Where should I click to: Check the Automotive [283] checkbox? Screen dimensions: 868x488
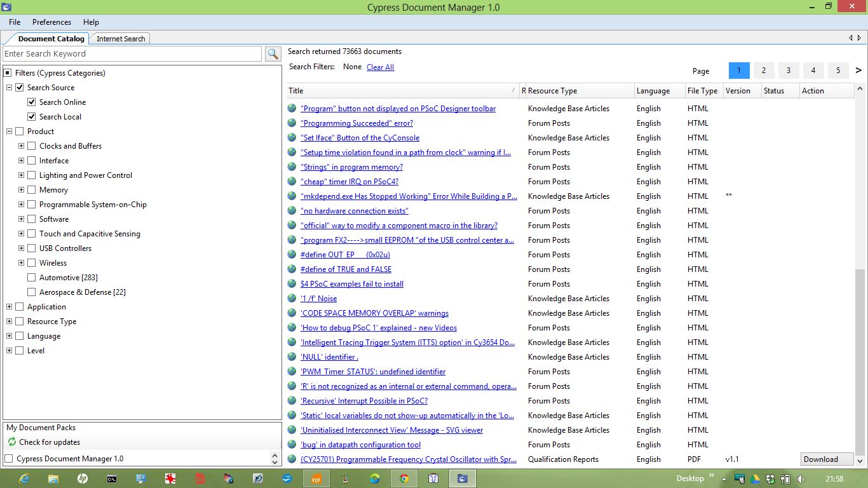pyautogui.click(x=31, y=277)
